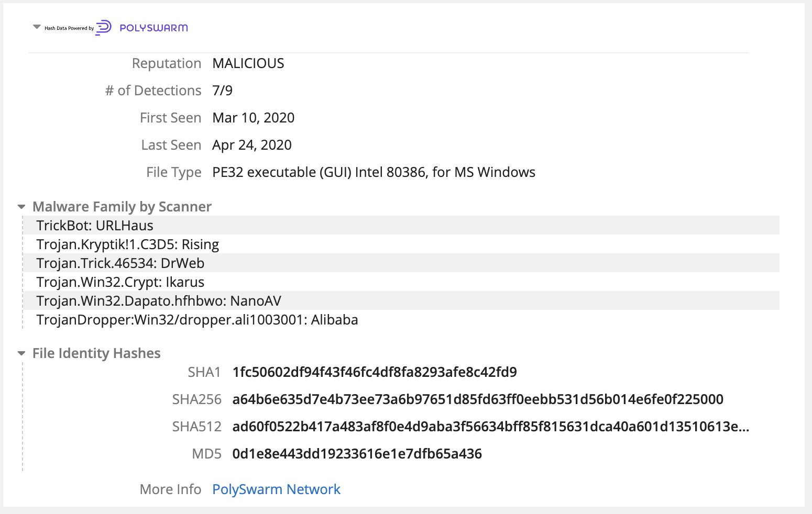Select the TrickBot: URLHaus row
The image size is (812, 514).
(95, 226)
